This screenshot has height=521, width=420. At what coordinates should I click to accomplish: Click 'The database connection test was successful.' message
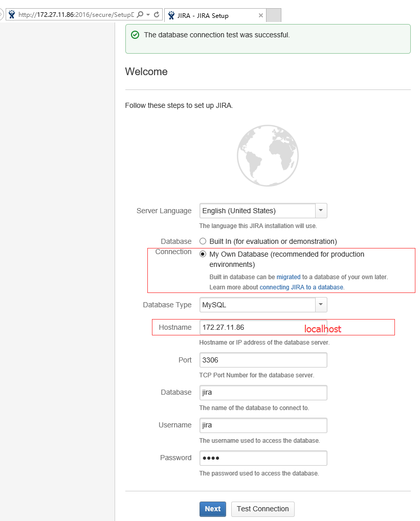[217, 35]
